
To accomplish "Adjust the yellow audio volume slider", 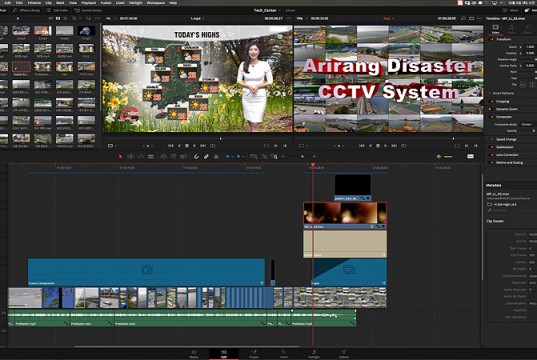I will tap(448, 157).
